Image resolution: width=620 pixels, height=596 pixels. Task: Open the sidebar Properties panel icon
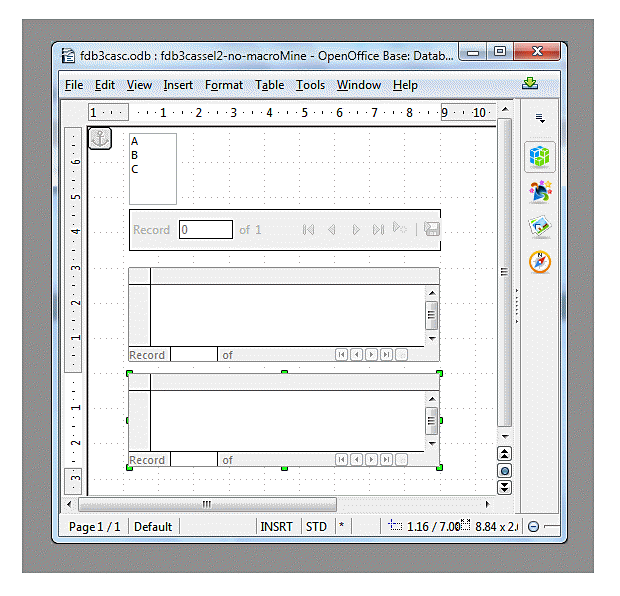coord(540,157)
